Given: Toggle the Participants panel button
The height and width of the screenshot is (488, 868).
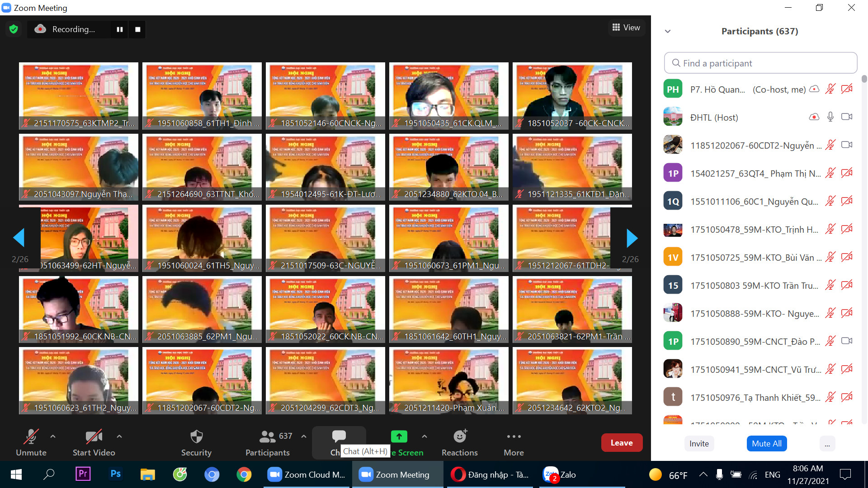Looking at the screenshot, I should (268, 442).
